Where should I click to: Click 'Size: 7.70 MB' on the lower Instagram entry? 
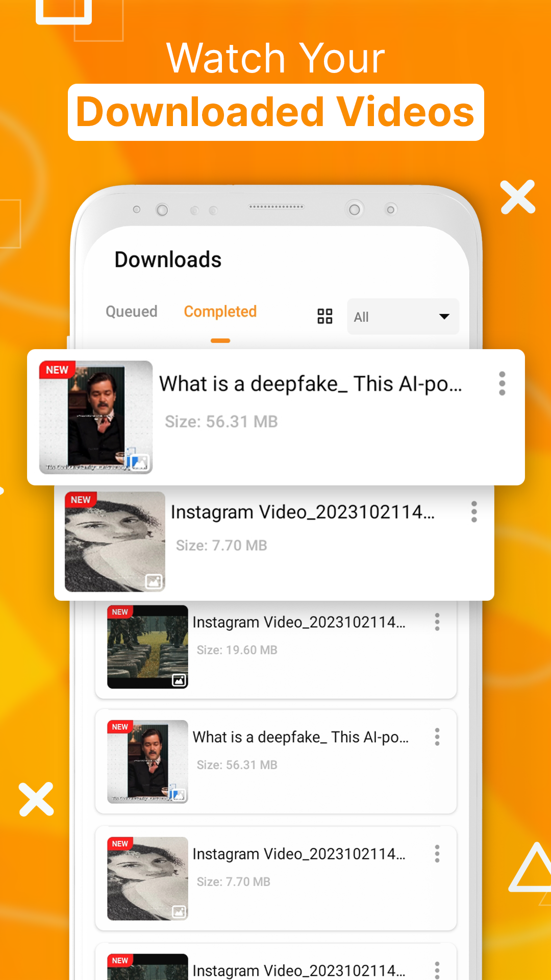(x=234, y=881)
